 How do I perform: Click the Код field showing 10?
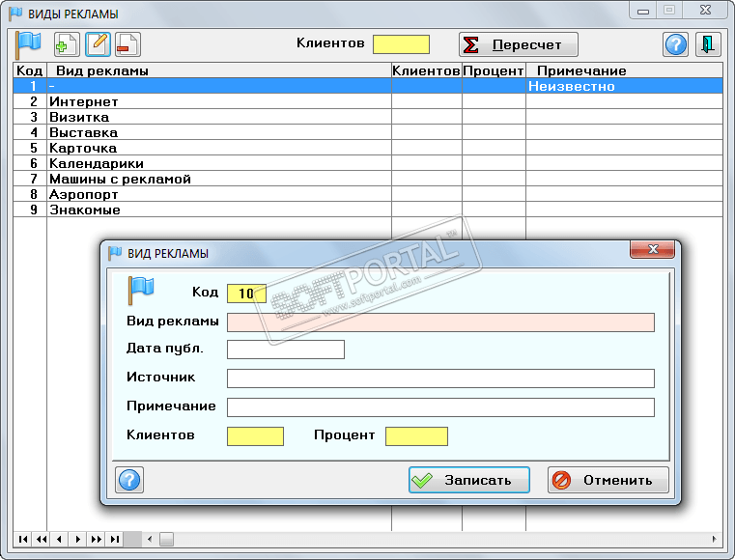(246, 294)
